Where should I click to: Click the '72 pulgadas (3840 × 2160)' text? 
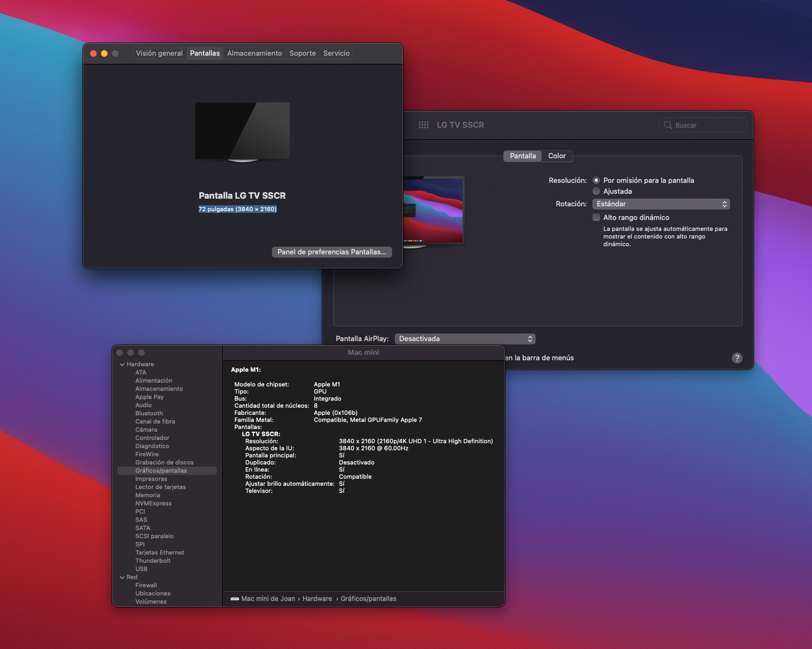[238, 209]
